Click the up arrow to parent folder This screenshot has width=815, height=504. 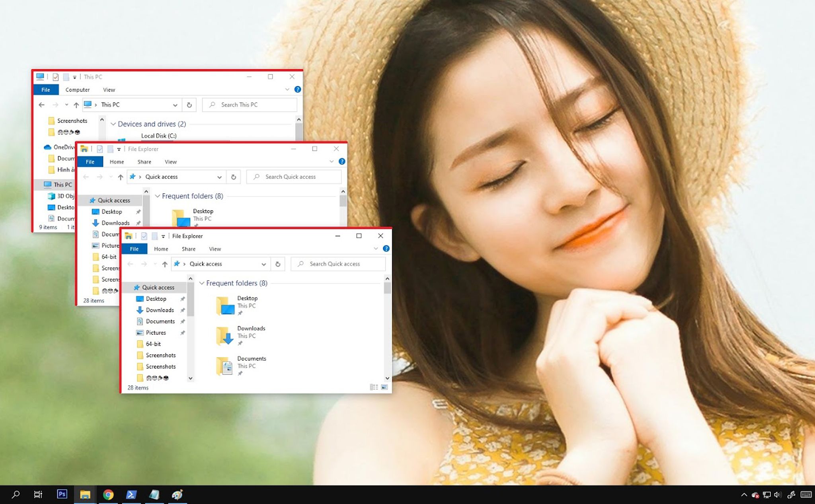tap(164, 264)
